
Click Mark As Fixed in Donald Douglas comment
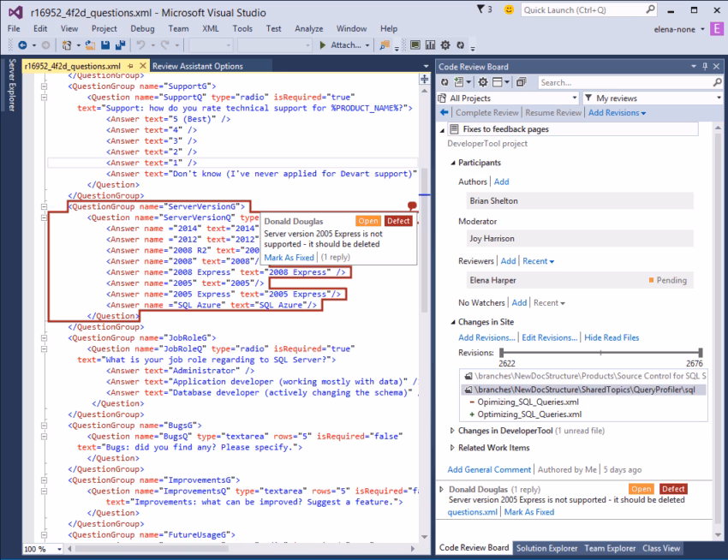point(289,257)
